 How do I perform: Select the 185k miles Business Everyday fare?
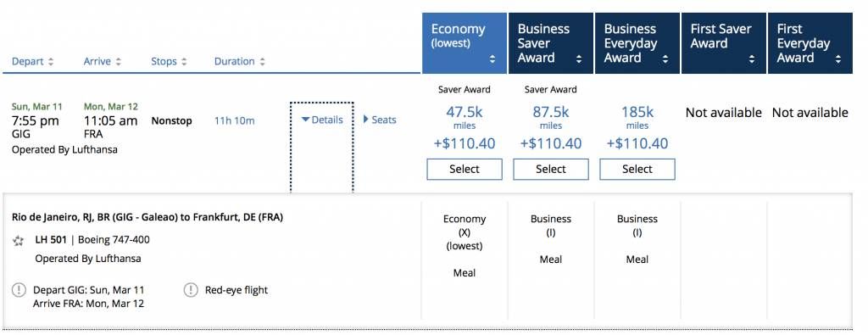click(x=637, y=170)
